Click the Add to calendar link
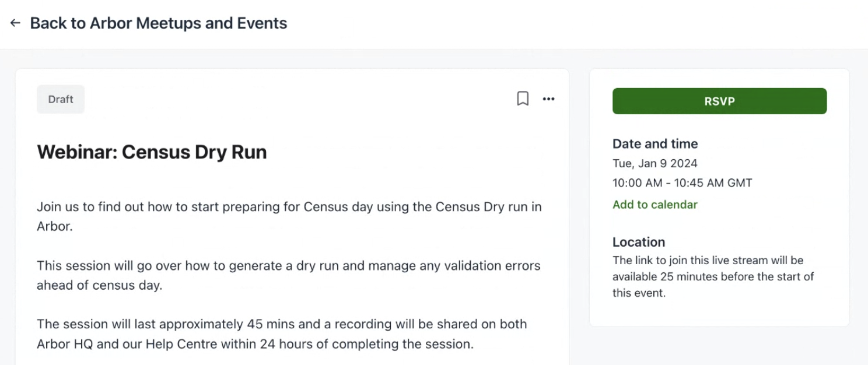Screen dimensions: 868x365 (x=654, y=205)
